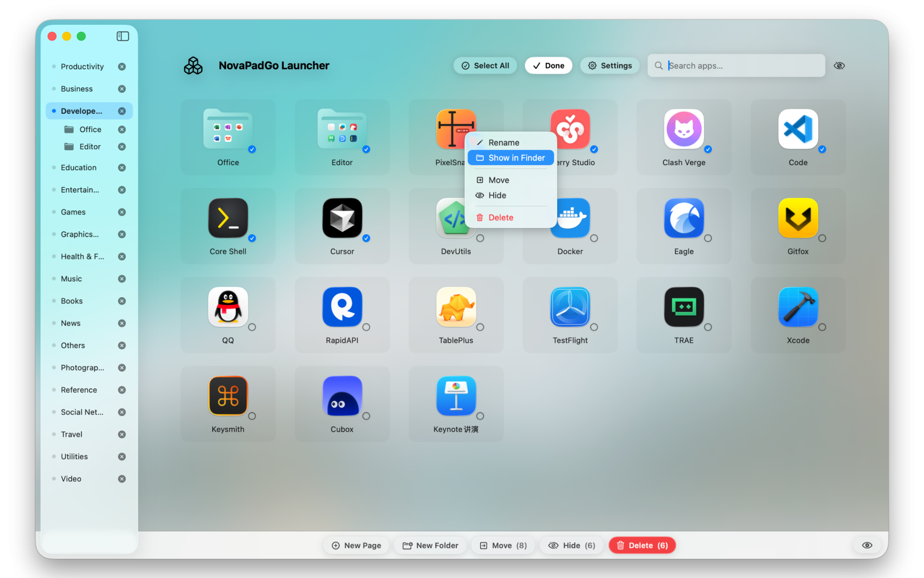Toggle hidden apps eye next to search

point(839,66)
